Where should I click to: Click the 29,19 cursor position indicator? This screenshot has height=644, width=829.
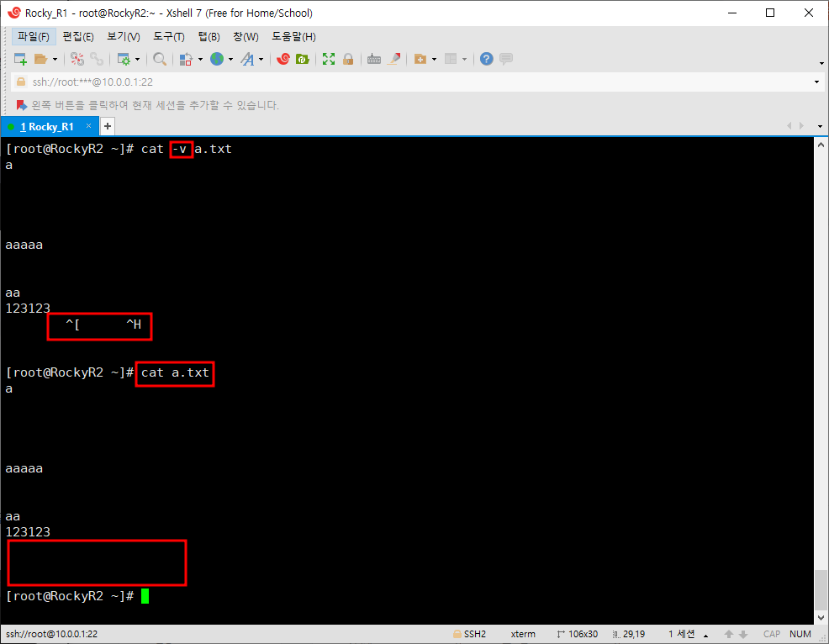[629, 634]
